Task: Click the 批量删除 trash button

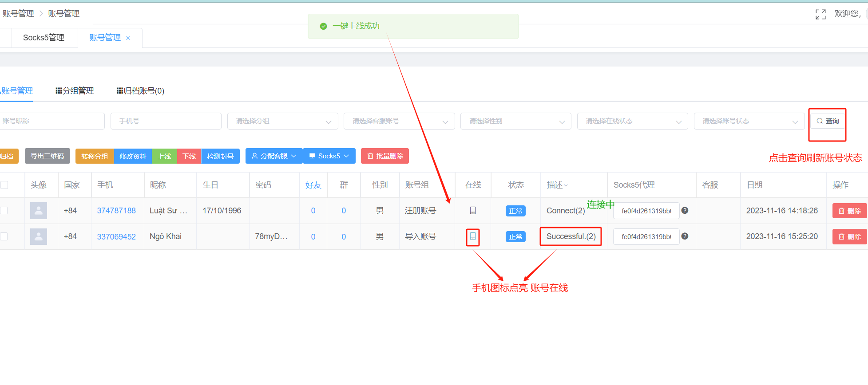Action: pyautogui.click(x=385, y=156)
